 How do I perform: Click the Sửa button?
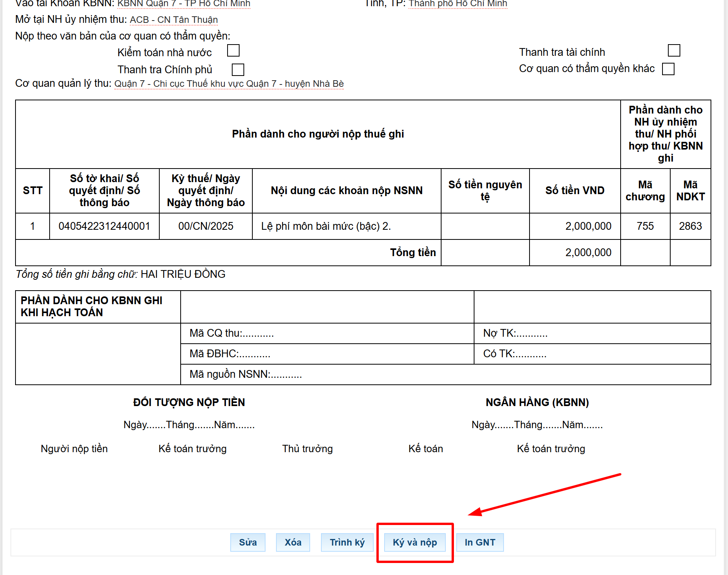click(248, 542)
